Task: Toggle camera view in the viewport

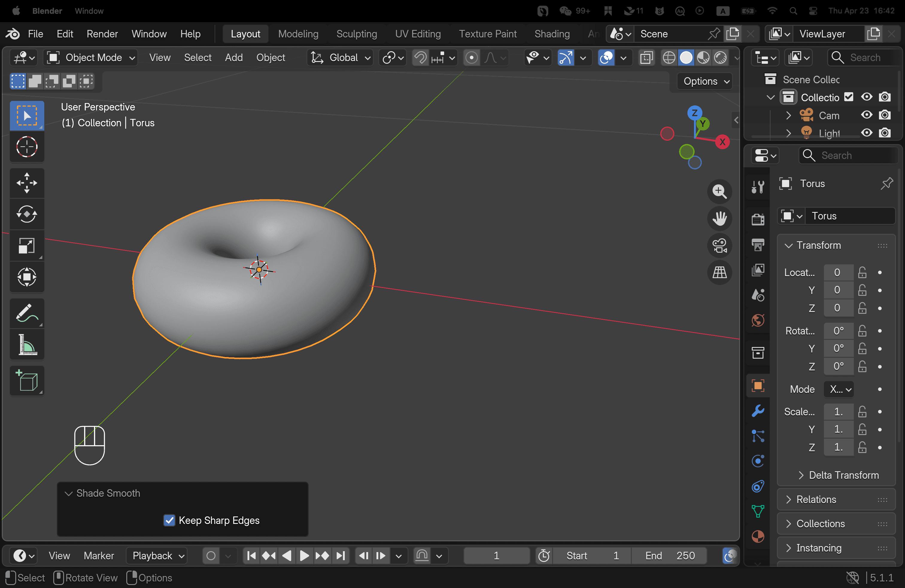Action: tap(719, 245)
